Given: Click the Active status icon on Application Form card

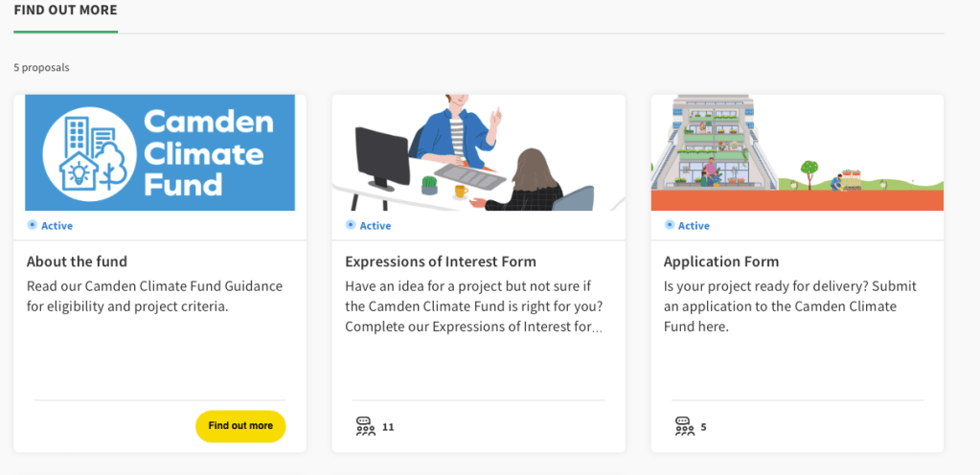Looking at the screenshot, I should pos(670,225).
